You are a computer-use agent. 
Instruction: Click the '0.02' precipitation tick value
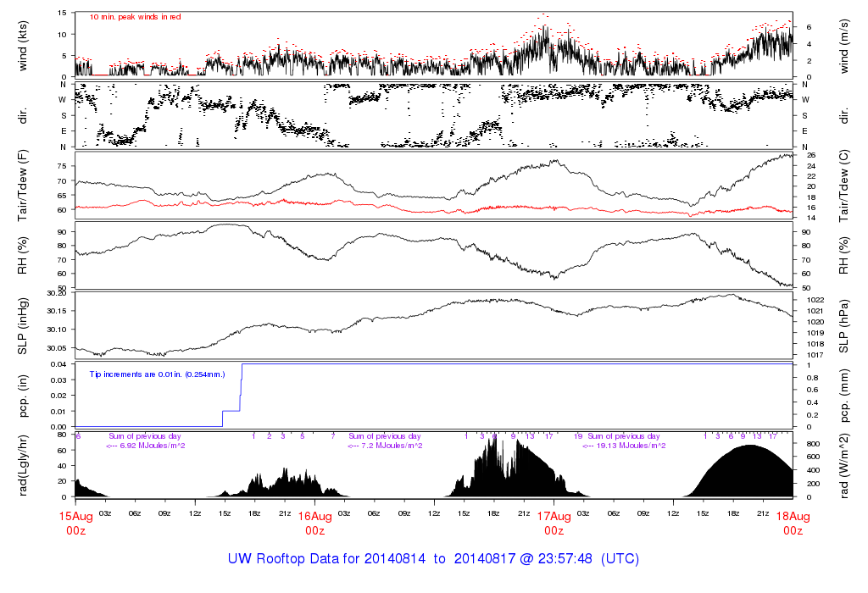tap(58, 396)
